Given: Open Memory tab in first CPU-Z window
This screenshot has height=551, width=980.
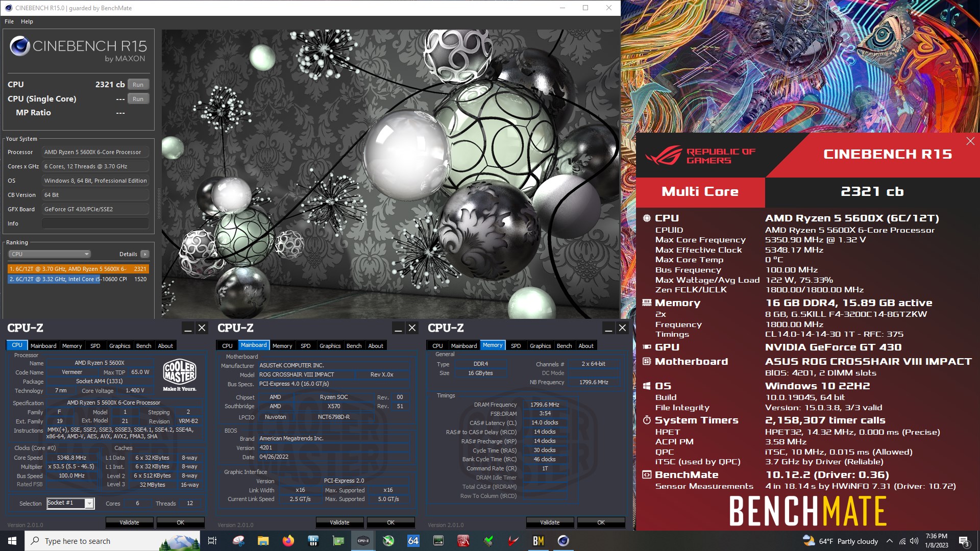Looking at the screenshot, I should pyautogui.click(x=72, y=346).
